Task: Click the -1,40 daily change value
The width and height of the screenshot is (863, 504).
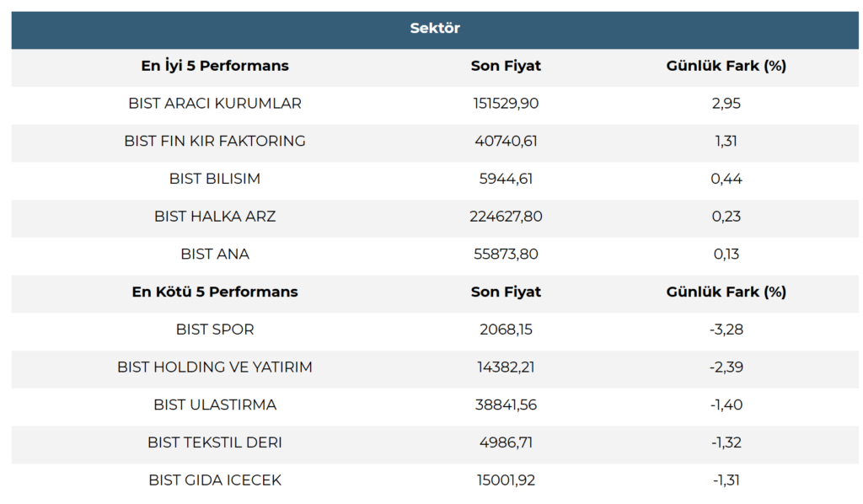Action: click(x=726, y=405)
